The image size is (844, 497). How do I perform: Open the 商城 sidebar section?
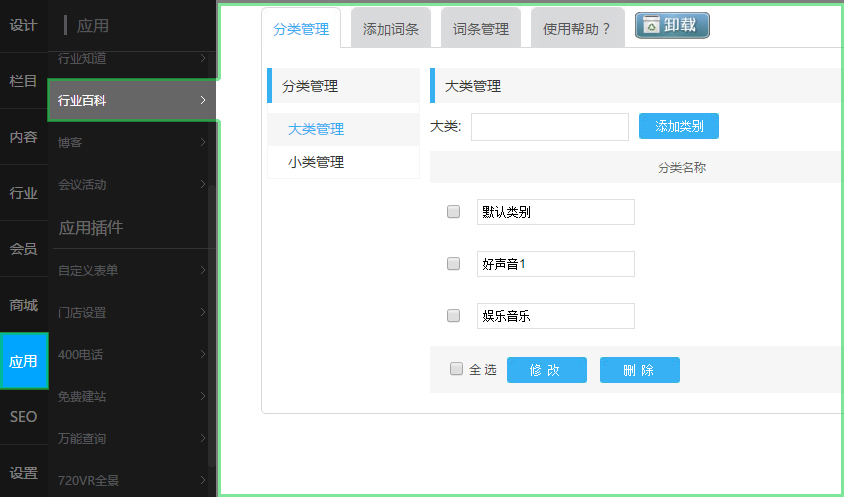pyautogui.click(x=24, y=305)
